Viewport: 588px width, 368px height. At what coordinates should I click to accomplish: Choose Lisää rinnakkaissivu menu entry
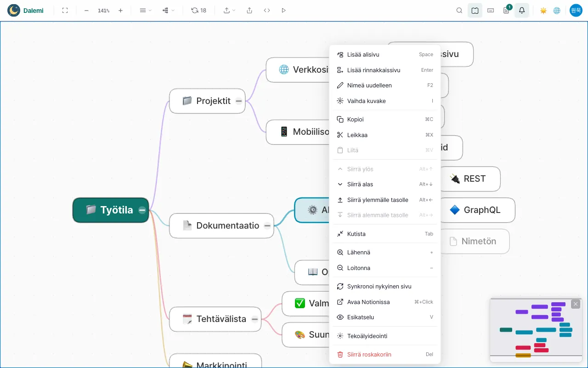[x=385, y=70]
